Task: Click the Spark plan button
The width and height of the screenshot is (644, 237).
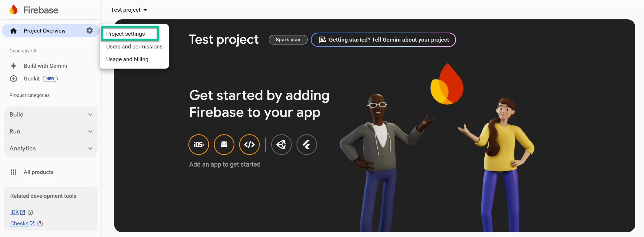Action: [288, 40]
